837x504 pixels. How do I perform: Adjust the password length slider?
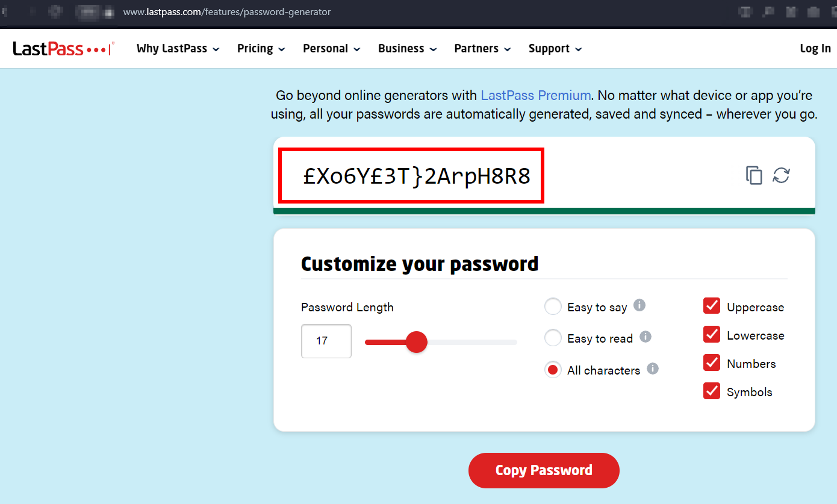point(417,341)
